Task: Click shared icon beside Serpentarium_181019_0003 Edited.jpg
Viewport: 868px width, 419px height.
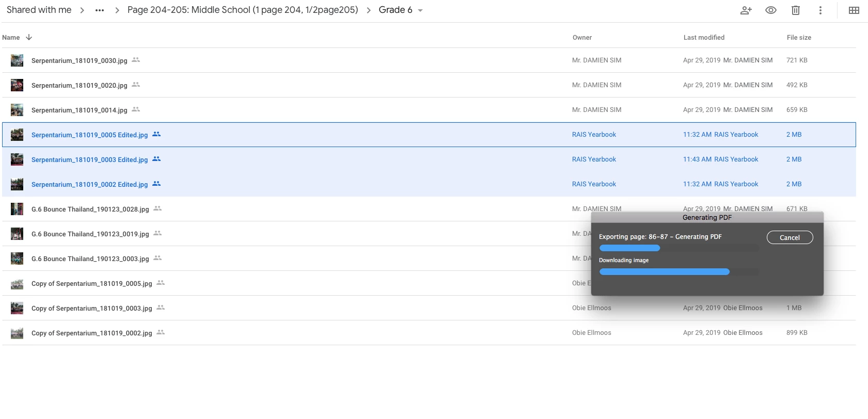Action: click(x=156, y=159)
